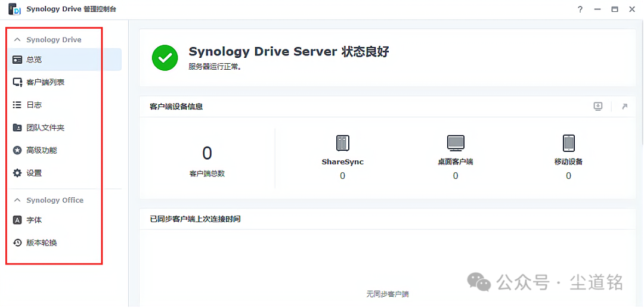Click the 团队文件夹 folder icon

[x=17, y=127]
